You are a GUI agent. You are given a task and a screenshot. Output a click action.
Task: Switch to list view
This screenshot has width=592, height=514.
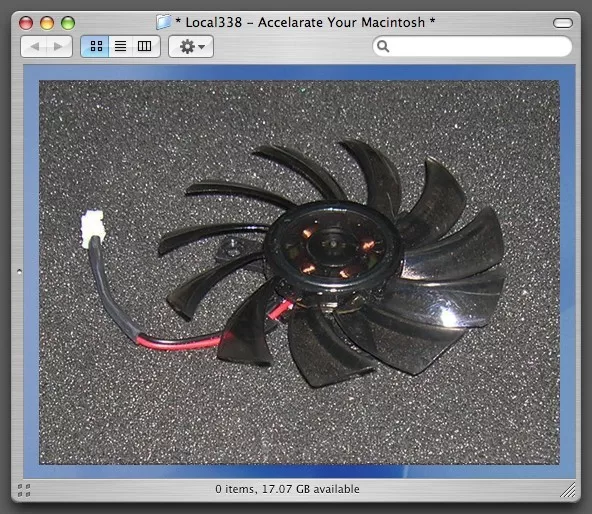click(x=120, y=46)
